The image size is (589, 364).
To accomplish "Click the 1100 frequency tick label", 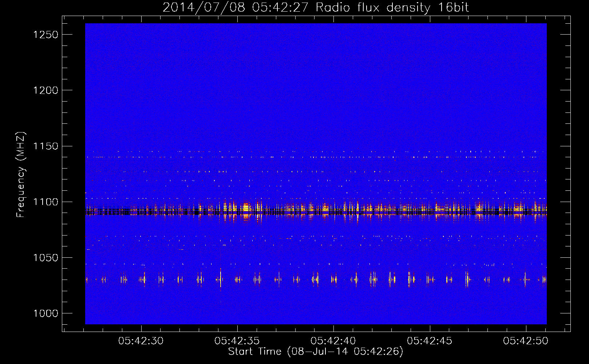I will point(46,202).
